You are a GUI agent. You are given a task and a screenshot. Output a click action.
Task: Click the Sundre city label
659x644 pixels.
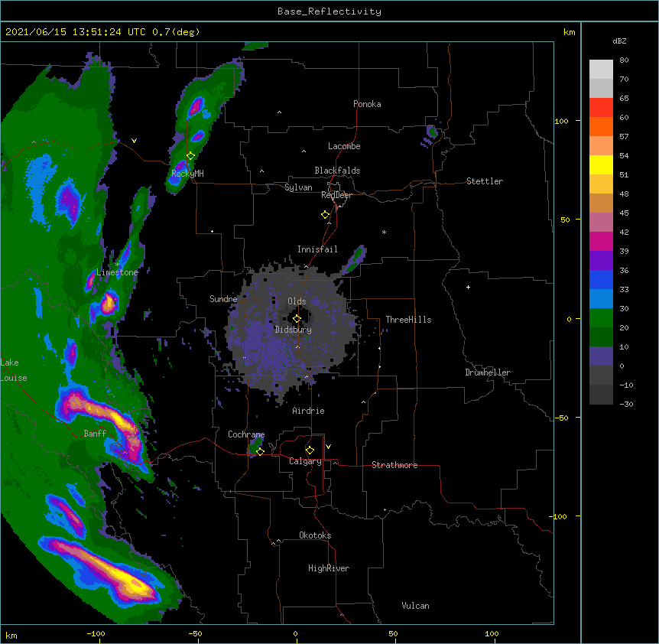223,299
